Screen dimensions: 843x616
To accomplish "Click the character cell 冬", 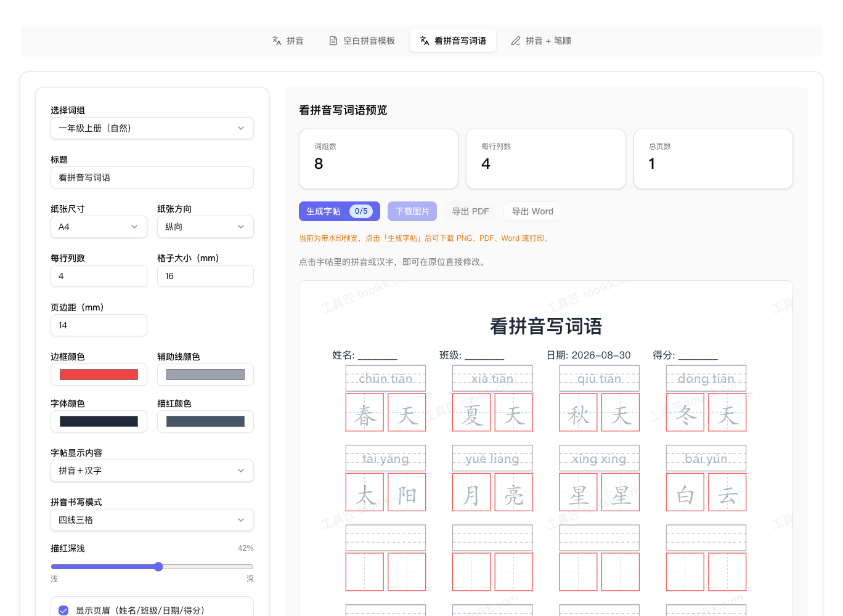I will (685, 412).
